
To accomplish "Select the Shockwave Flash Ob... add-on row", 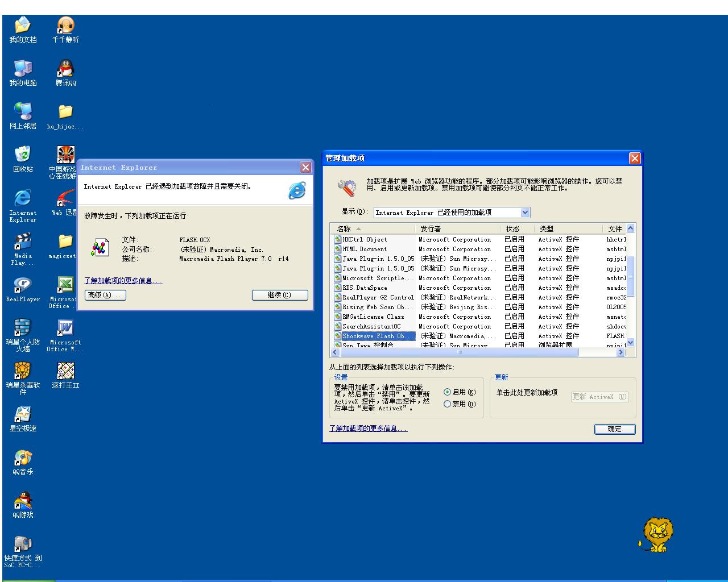I will 478,336.
